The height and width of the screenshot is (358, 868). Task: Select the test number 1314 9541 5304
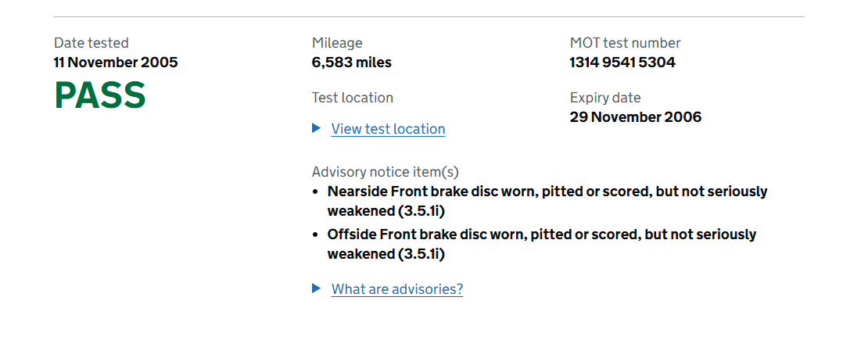(x=622, y=63)
